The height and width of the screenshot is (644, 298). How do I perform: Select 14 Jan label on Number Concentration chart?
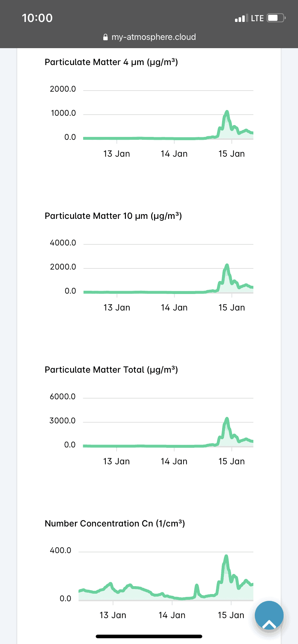coord(172,615)
